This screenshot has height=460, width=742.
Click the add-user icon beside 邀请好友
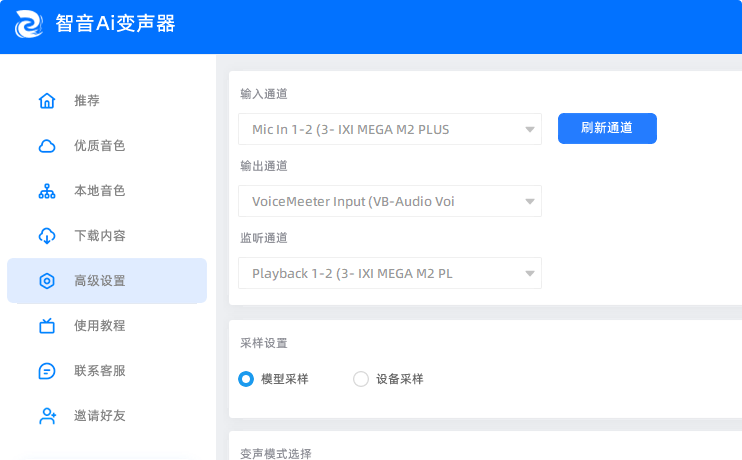[47, 416]
